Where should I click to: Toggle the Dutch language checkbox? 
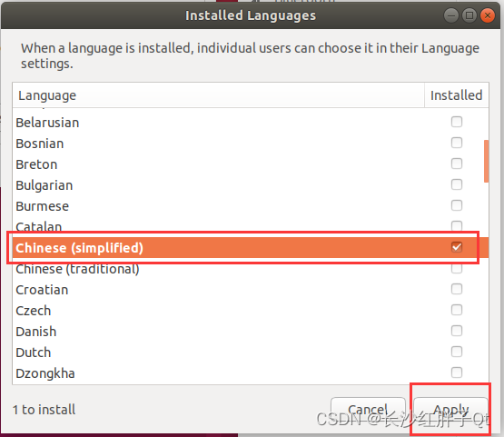click(457, 352)
